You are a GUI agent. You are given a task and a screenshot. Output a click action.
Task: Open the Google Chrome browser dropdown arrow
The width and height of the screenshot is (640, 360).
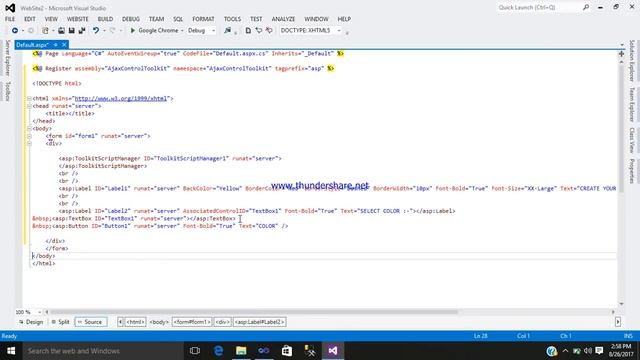click(x=182, y=31)
